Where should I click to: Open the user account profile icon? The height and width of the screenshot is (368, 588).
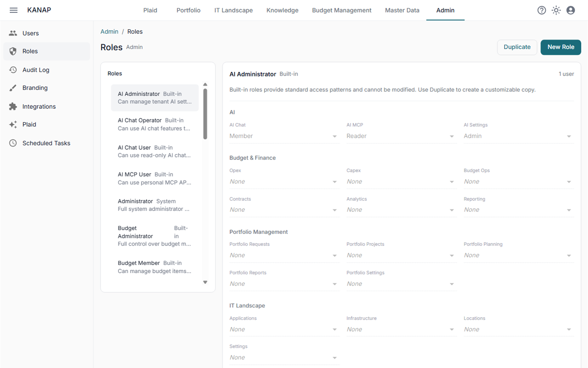(571, 10)
